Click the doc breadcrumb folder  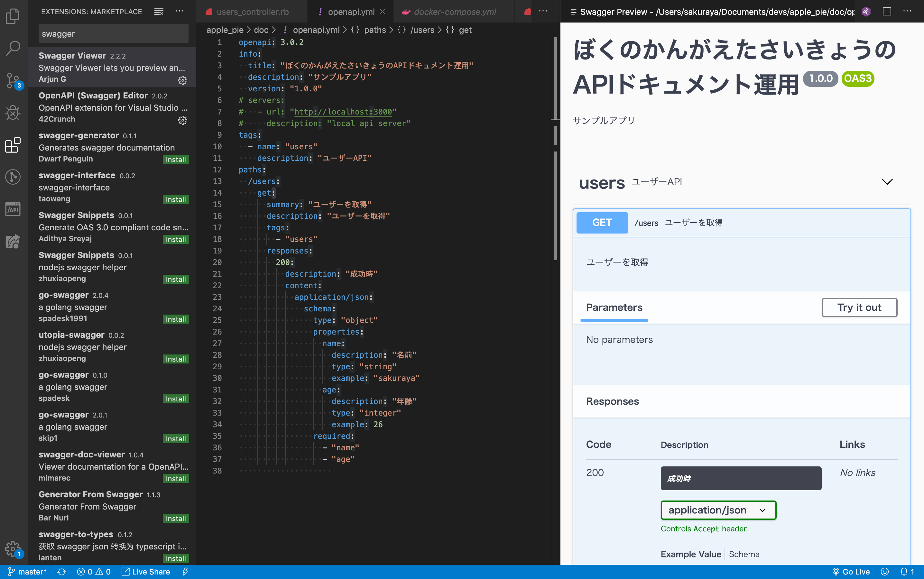(261, 30)
